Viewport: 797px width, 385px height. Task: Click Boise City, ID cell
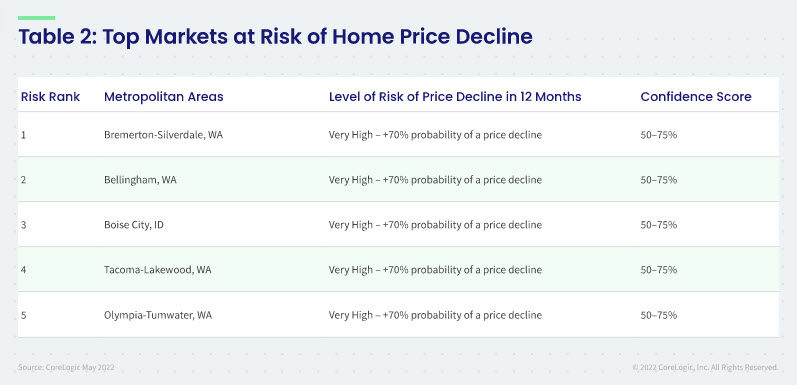(134, 225)
